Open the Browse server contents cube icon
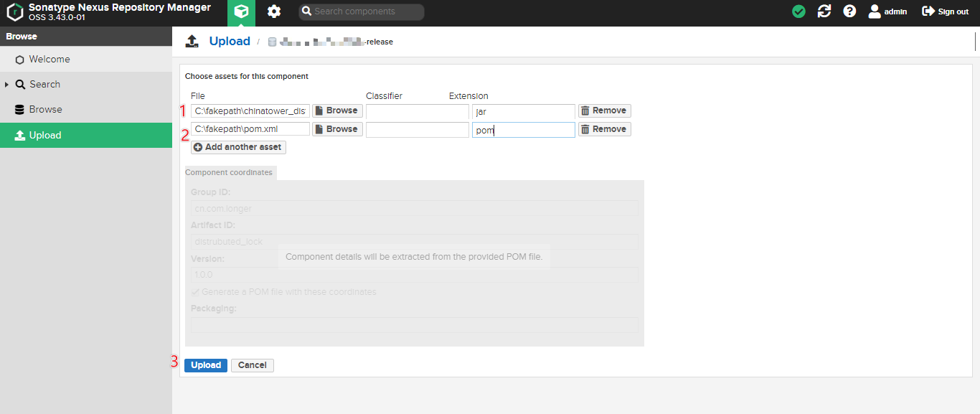The width and height of the screenshot is (980, 414). click(241, 12)
